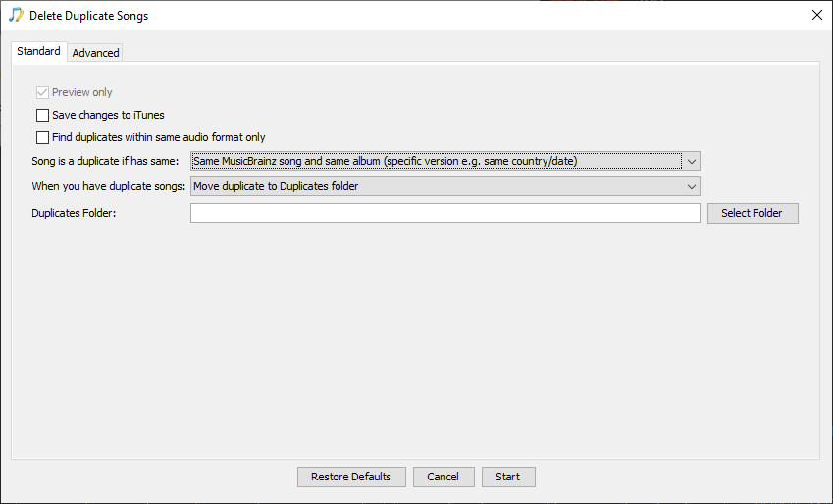Click the Find duplicates within same audio format label

[x=159, y=137]
